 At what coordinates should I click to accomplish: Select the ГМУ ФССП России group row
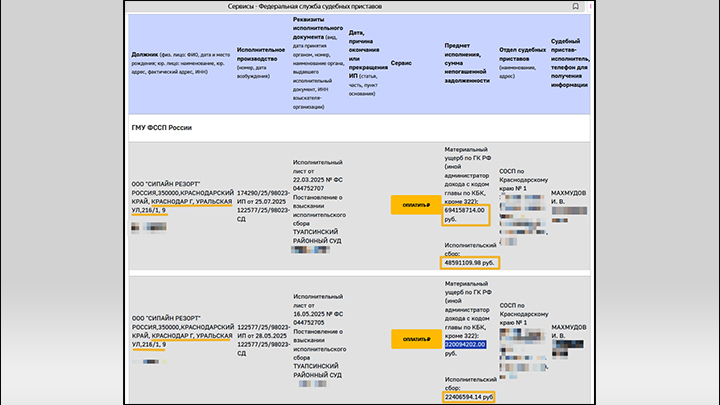161,127
